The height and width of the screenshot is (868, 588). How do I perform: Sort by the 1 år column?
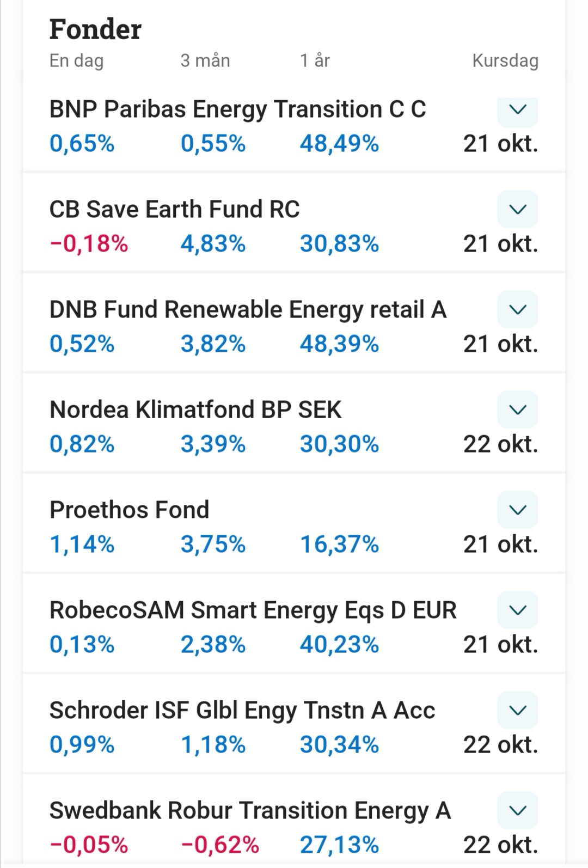(x=315, y=60)
